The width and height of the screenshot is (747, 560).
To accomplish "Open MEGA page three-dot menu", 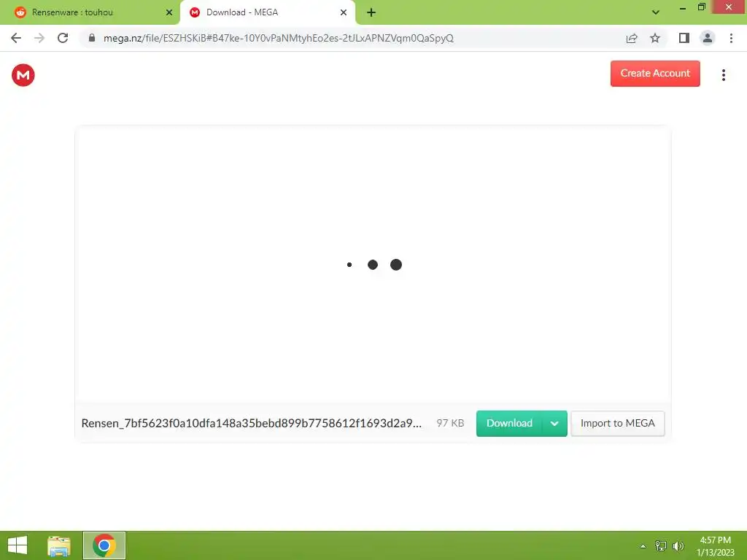I will click(x=723, y=75).
